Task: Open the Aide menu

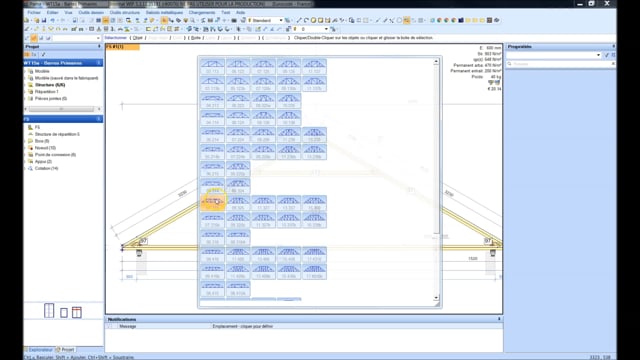Action: (240, 13)
